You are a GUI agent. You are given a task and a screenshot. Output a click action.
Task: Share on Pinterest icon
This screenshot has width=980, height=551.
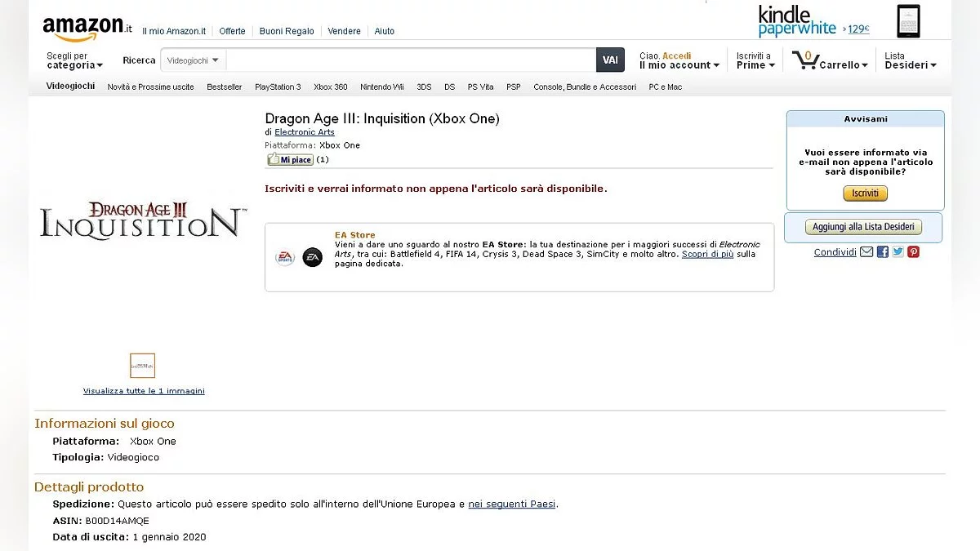coord(913,252)
